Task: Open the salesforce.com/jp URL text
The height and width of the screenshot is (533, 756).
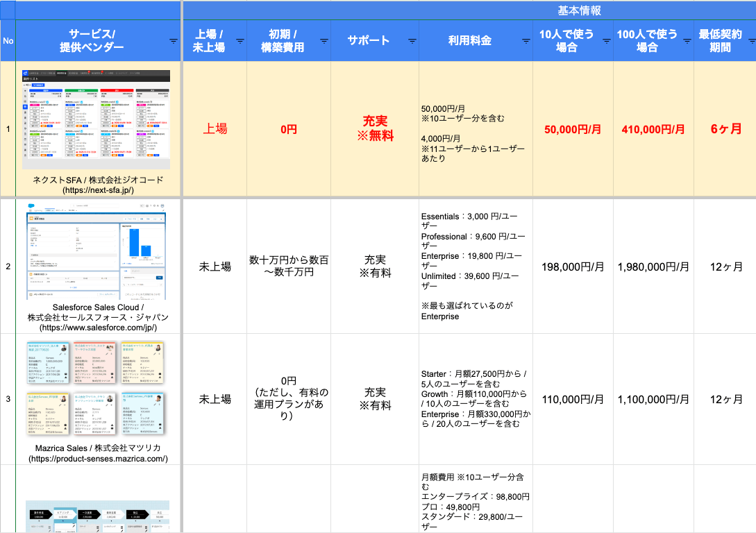Action: coord(98,327)
